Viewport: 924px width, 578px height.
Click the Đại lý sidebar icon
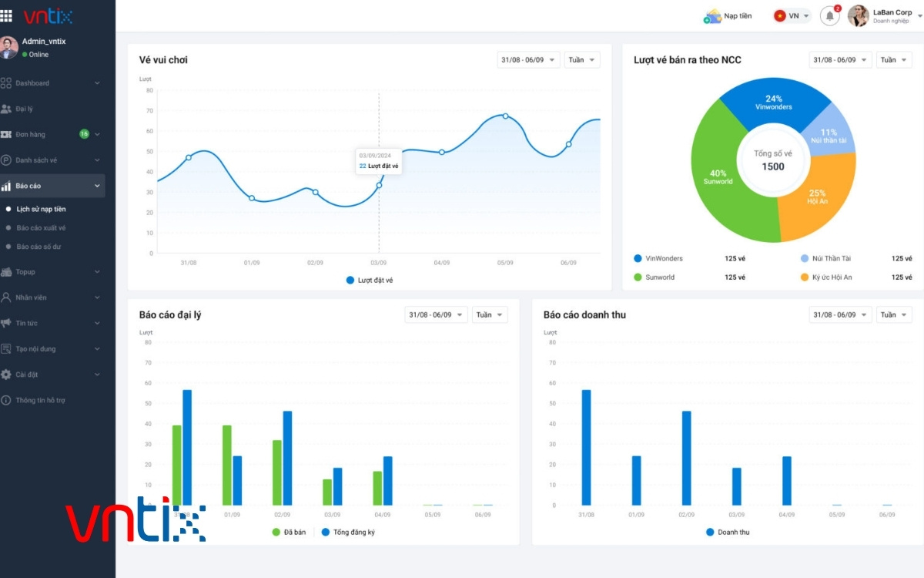point(7,109)
